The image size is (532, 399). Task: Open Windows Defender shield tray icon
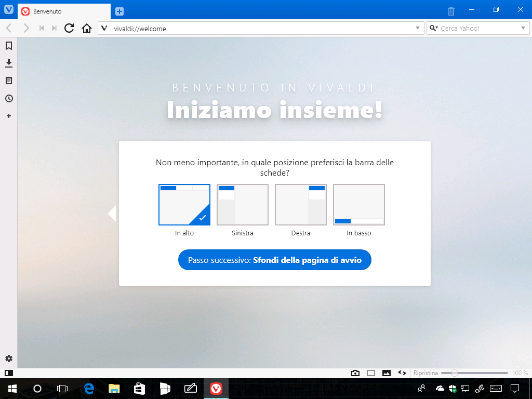(453, 388)
